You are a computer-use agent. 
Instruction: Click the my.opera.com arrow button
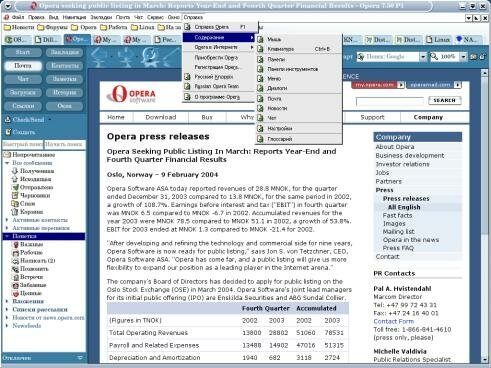(401, 85)
